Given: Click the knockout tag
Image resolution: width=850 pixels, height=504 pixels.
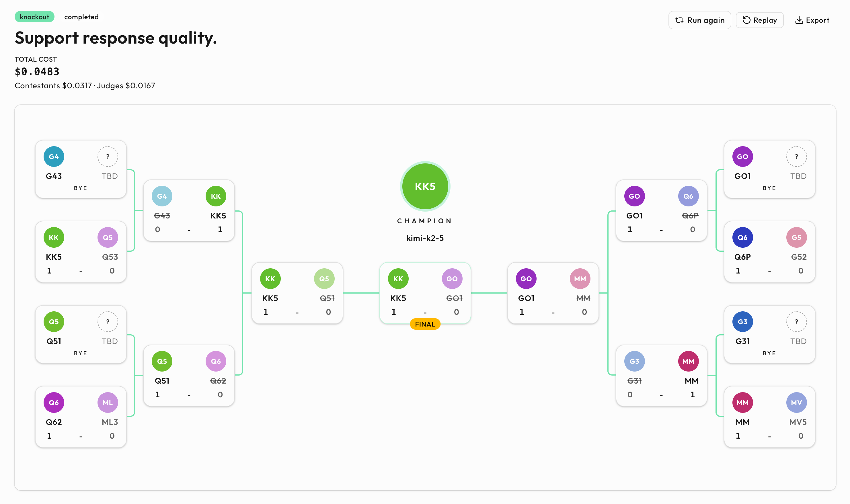Looking at the screenshot, I should point(34,17).
